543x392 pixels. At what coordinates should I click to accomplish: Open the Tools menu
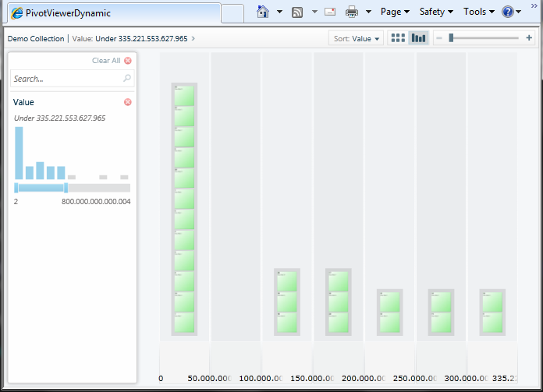pyautogui.click(x=478, y=12)
